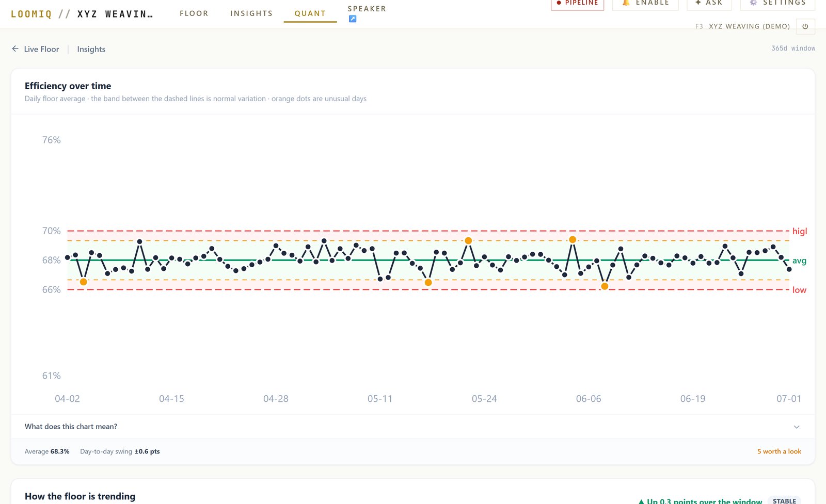Screen dimensions: 826x504
Task: Click the '5 worth a look' link
Action: 779,451
